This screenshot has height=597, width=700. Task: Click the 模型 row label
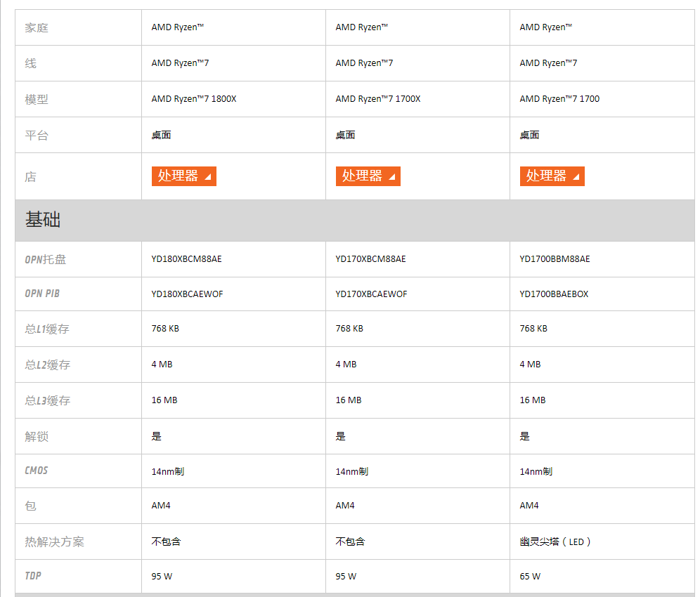pos(37,100)
